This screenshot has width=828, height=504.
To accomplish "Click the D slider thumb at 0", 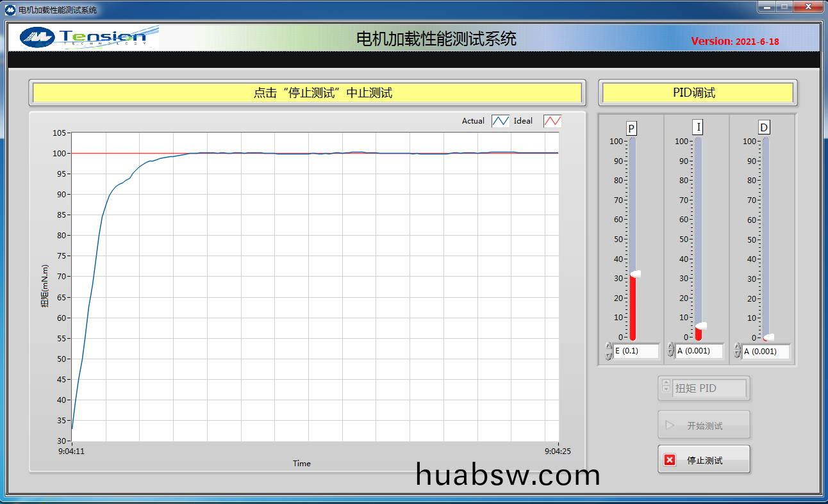I will click(x=768, y=337).
